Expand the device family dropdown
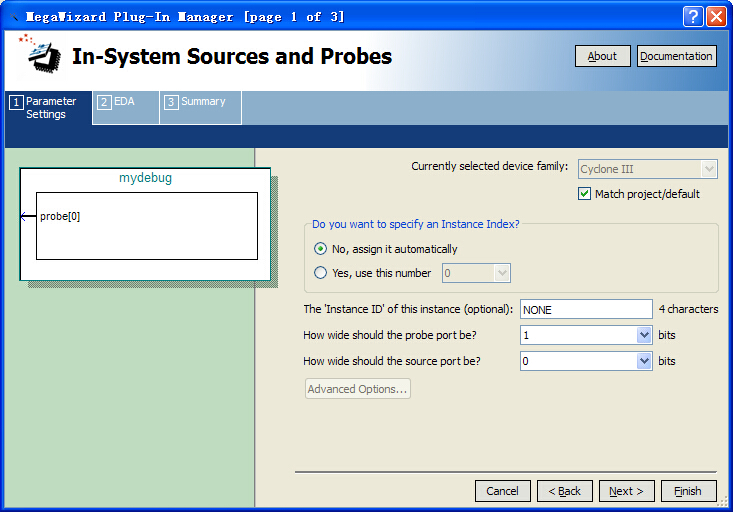Screen dimensions: 733x512 [708, 169]
